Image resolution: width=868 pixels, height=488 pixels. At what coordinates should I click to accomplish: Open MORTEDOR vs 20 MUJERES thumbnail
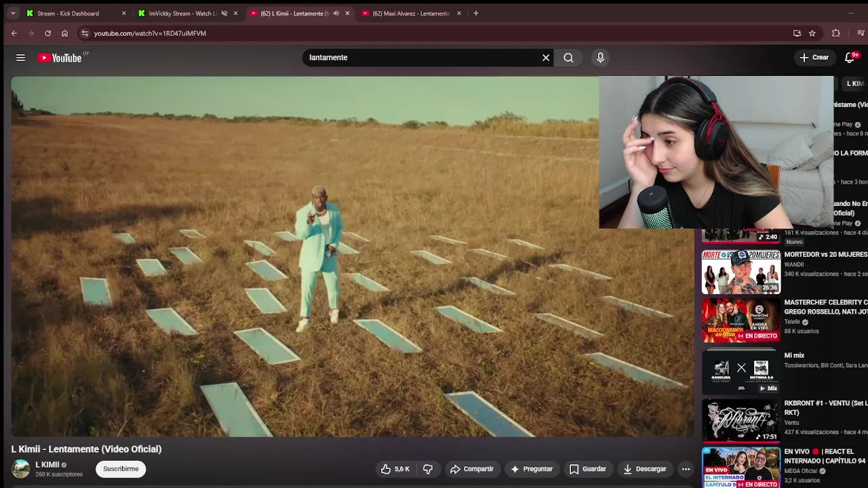click(741, 272)
